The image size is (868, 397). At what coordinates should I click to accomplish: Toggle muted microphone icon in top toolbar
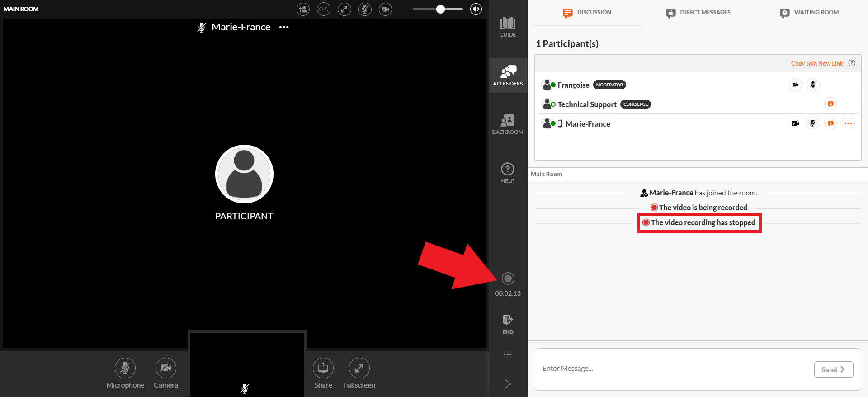365,9
